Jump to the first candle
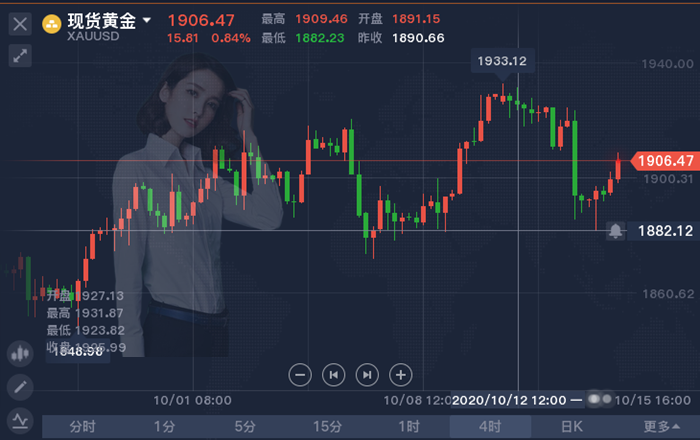Viewport: 700px width, 440px height. [x=334, y=375]
